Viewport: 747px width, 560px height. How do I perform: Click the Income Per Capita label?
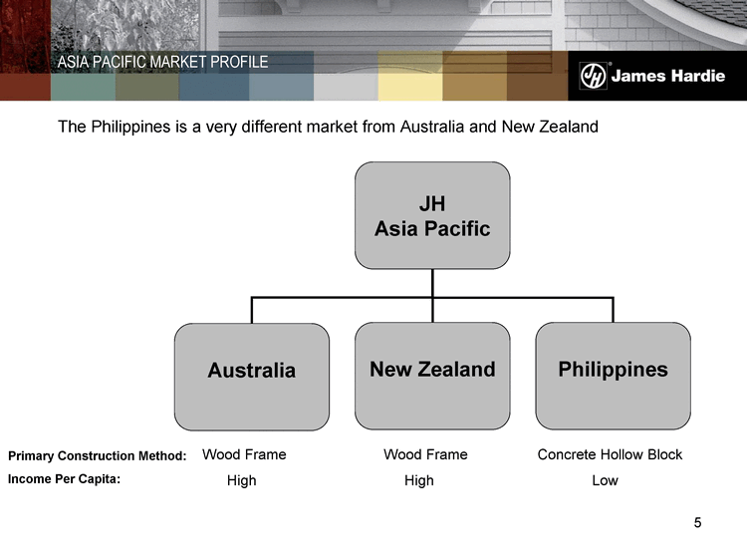click(64, 479)
